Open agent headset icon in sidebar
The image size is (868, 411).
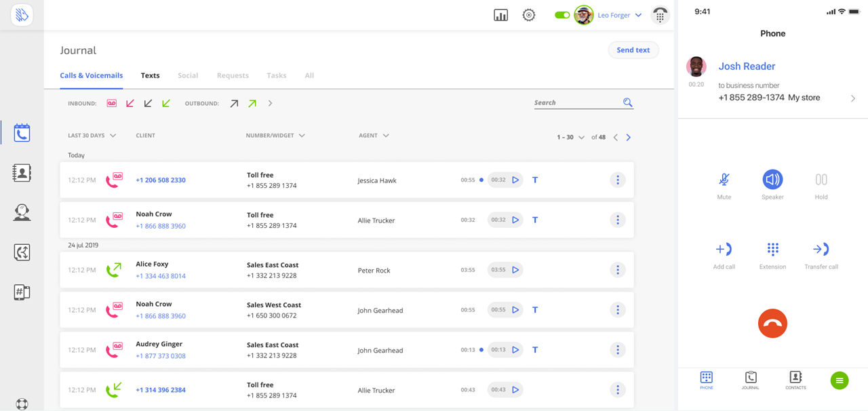coord(22,213)
